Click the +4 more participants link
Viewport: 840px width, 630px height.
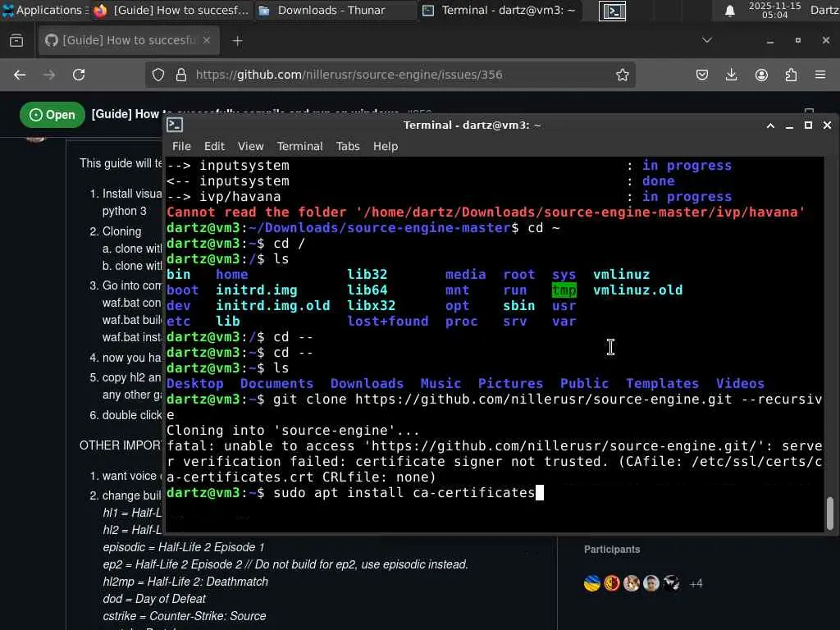(x=696, y=583)
